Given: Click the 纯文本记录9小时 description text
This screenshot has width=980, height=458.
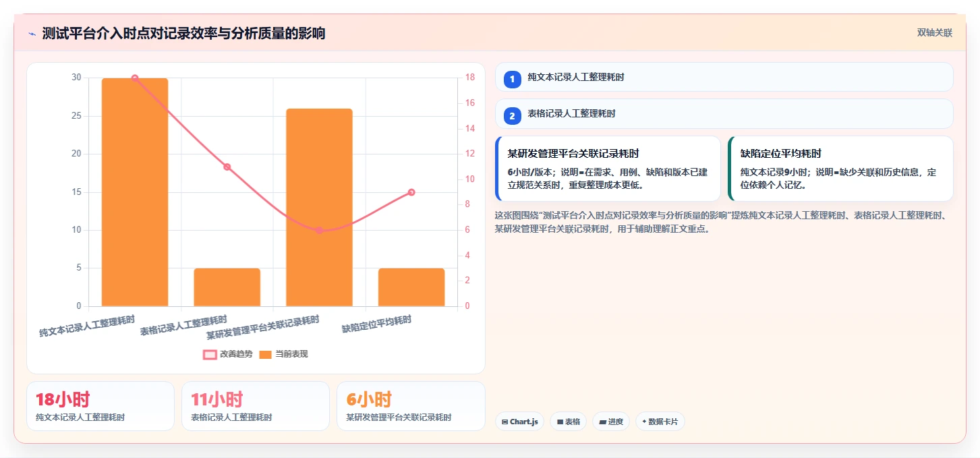Looking at the screenshot, I should click(838, 179).
